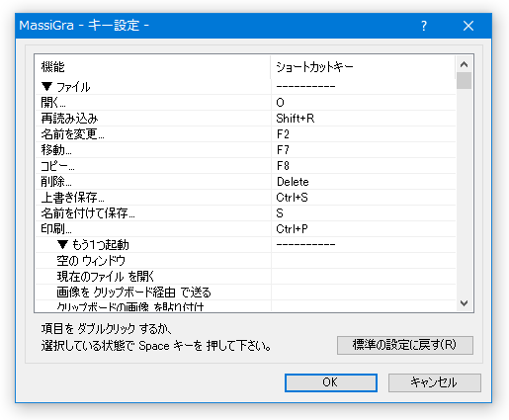The height and width of the screenshot is (420, 509).
Task: Click the ショートカットキー column header
Action: pos(363,67)
